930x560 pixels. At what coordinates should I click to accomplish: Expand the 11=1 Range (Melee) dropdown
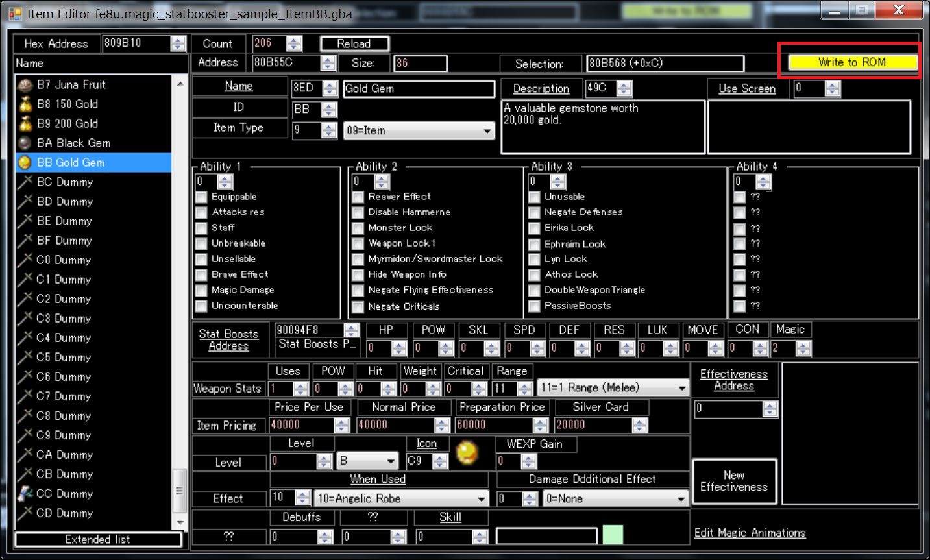[612, 388]
